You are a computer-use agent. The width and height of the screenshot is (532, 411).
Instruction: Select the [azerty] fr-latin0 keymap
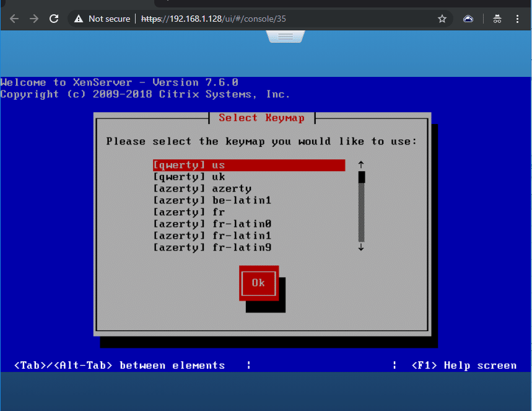coord(249,224)
